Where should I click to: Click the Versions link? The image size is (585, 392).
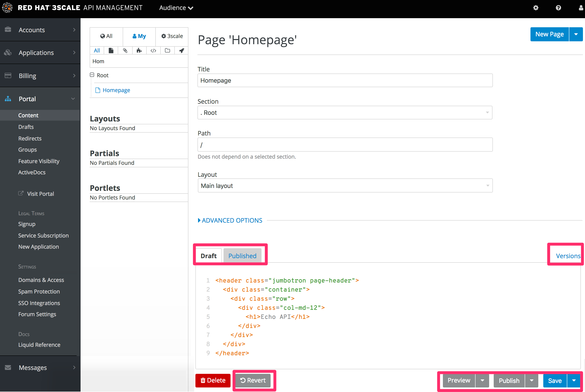coord(568,256)
